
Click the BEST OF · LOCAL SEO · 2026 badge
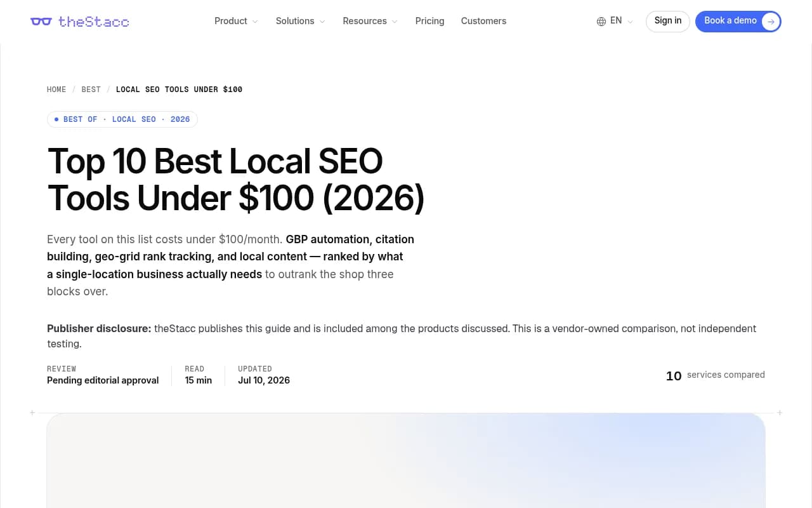coord(122,119)
